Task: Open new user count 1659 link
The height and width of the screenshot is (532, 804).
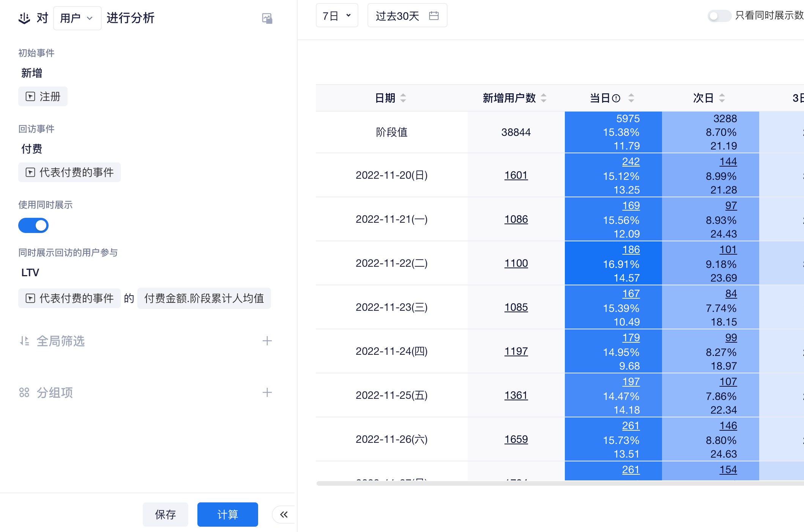Action: [516, 439]
